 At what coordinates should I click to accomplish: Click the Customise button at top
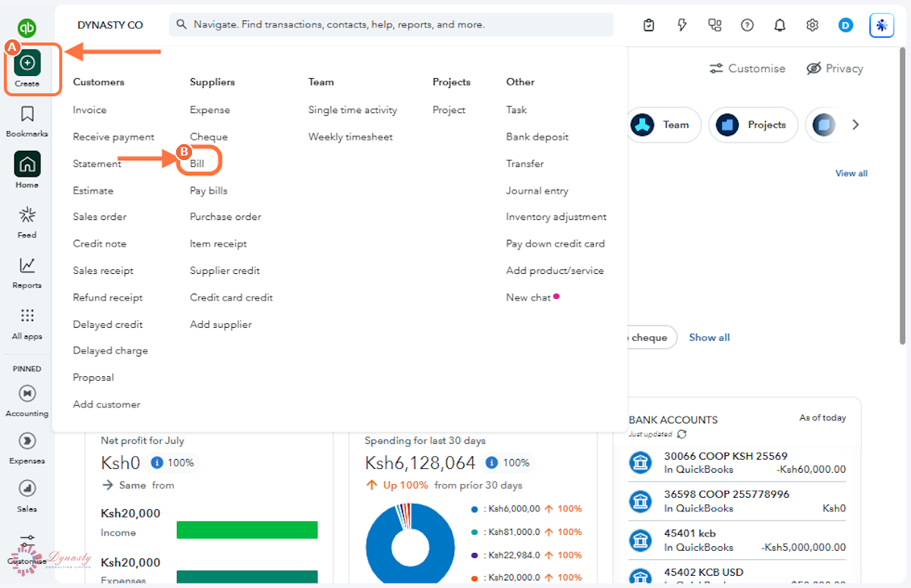point(747,68)
